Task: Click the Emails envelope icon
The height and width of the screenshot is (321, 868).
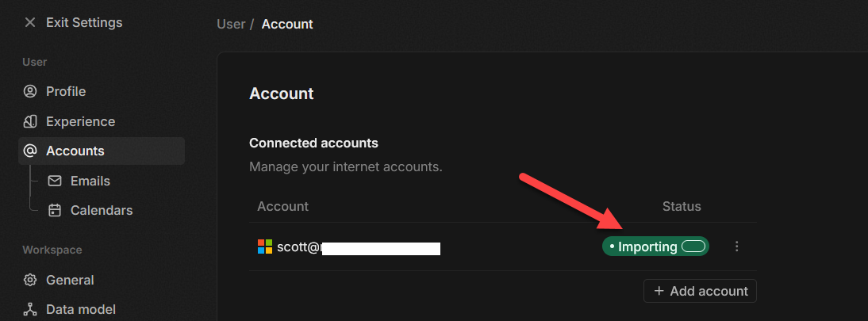Action: (55, 181)
